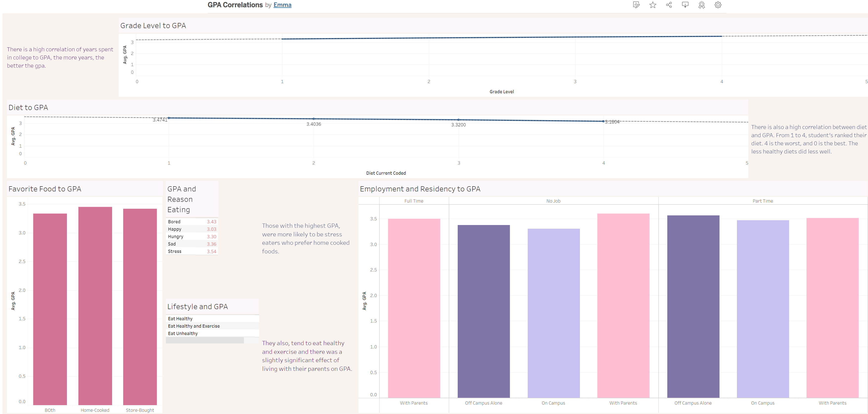
Task: Click the Bored row in Reason Eating table
Action: (x=174, y=222)
